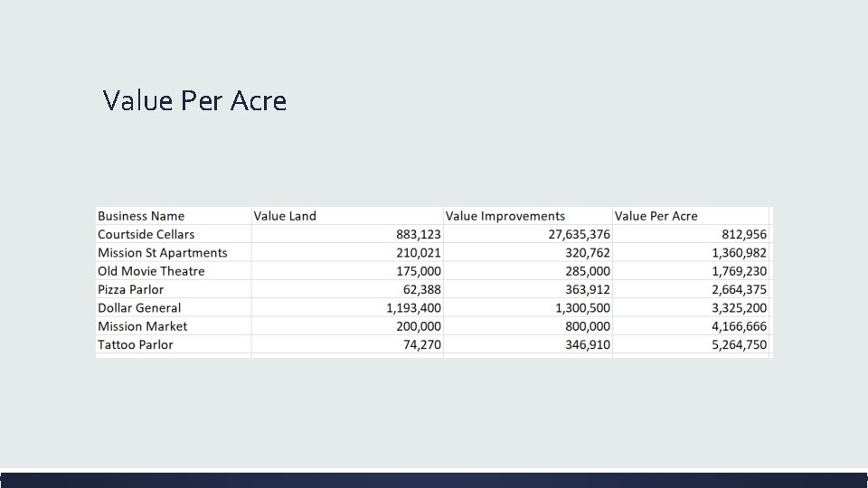Click land value 883,123
Image resolution: width=868 pixels, height=488 pixels.
tap(419, 235)
